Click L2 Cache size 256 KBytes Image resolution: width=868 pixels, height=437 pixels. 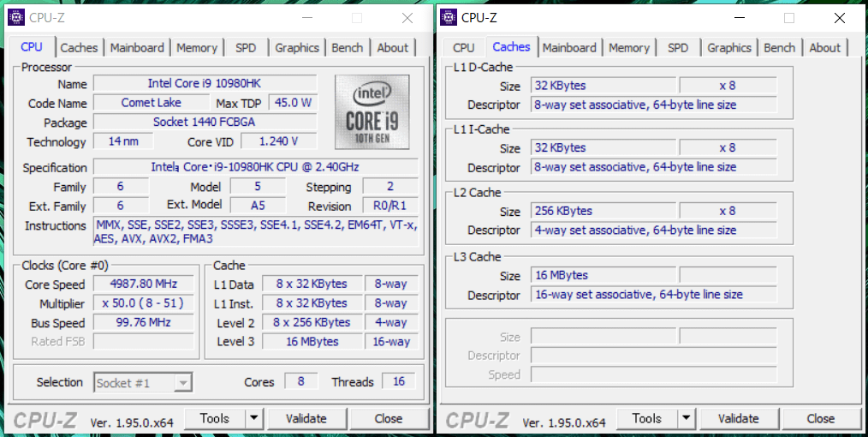coord(603,211)
